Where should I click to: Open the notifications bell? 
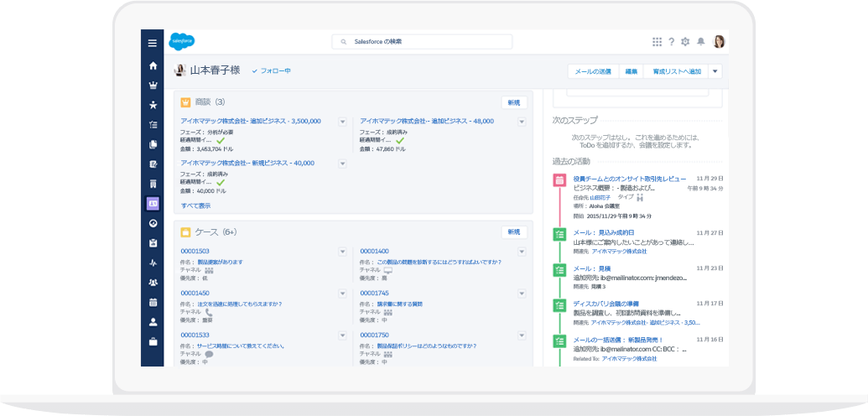click(699, 42)
